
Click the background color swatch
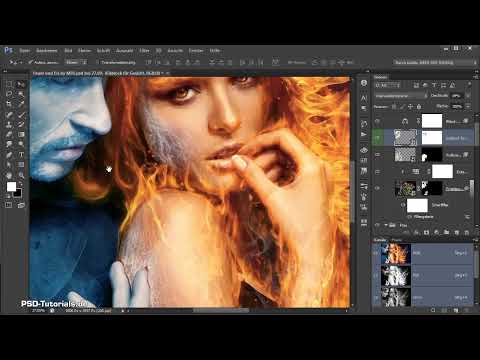(x=18, y=193)
